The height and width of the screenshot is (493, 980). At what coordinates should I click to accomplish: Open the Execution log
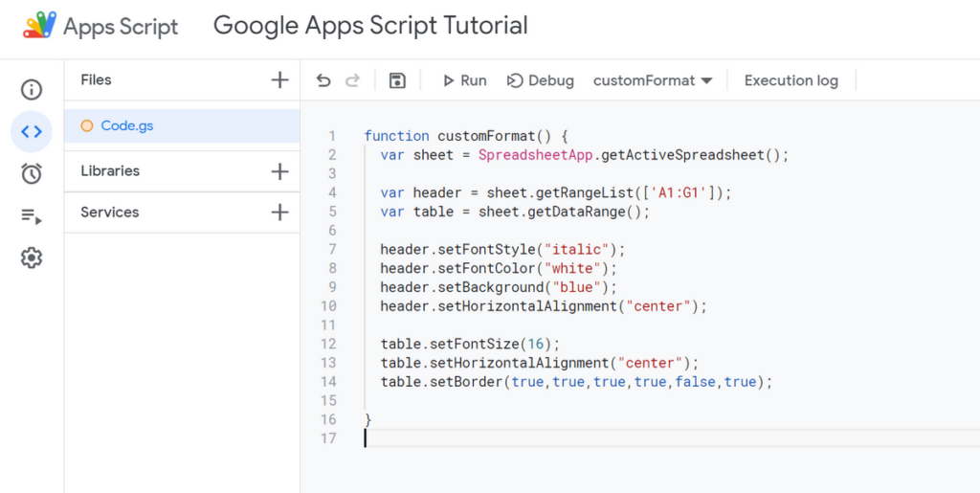pyautogui.click(x=791, y=80)
